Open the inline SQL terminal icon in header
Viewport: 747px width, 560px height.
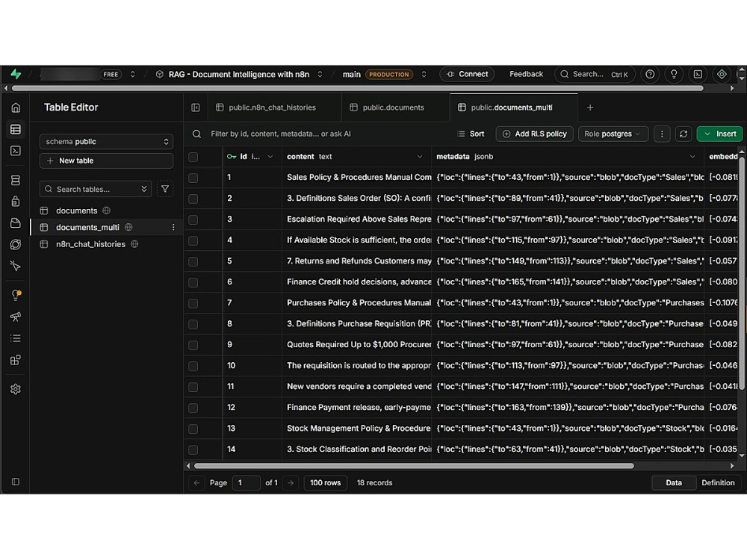coord(698,74)
